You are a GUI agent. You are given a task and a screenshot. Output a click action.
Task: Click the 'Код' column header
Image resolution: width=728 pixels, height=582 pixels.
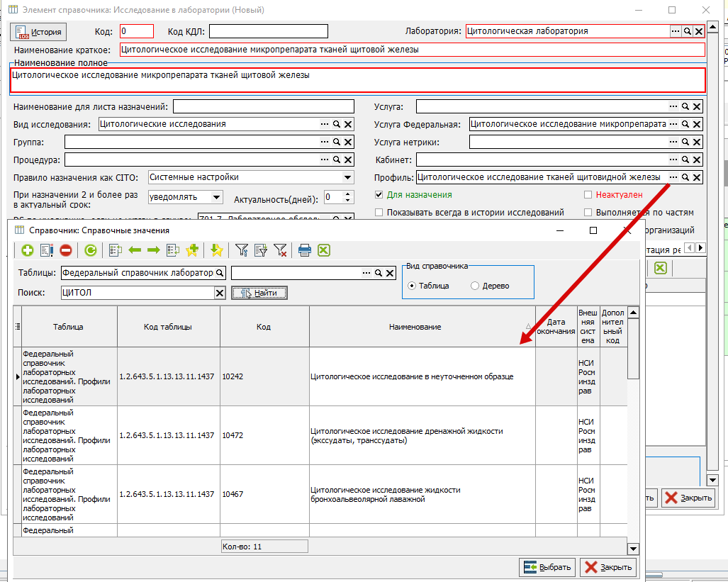coord(264,327)
